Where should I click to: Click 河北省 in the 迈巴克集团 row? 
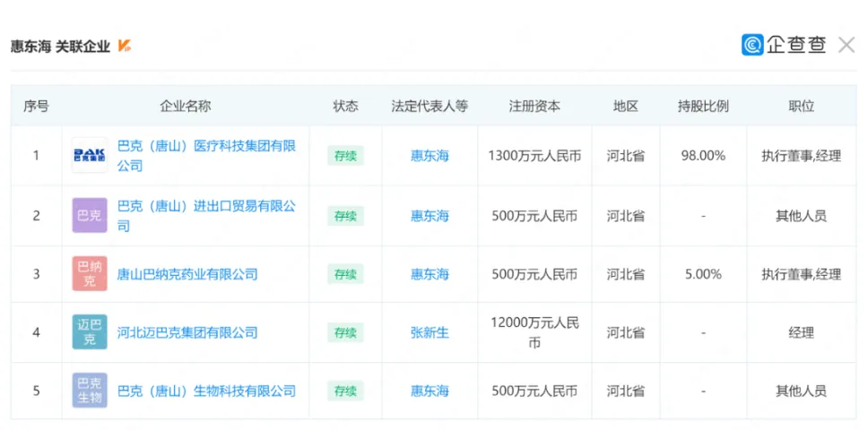(x=626, y=332)
